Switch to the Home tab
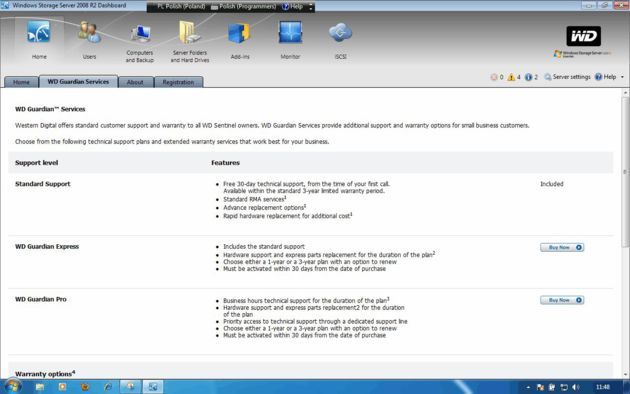 21,82
